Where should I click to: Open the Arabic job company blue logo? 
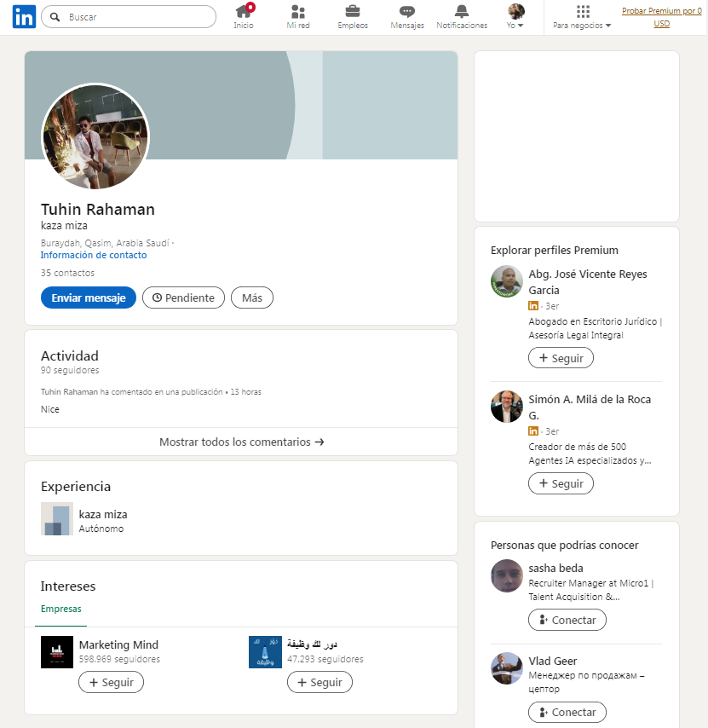[265, 652]
